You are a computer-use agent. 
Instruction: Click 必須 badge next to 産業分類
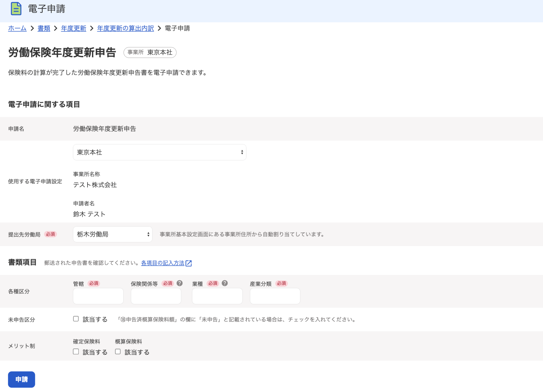281,283
